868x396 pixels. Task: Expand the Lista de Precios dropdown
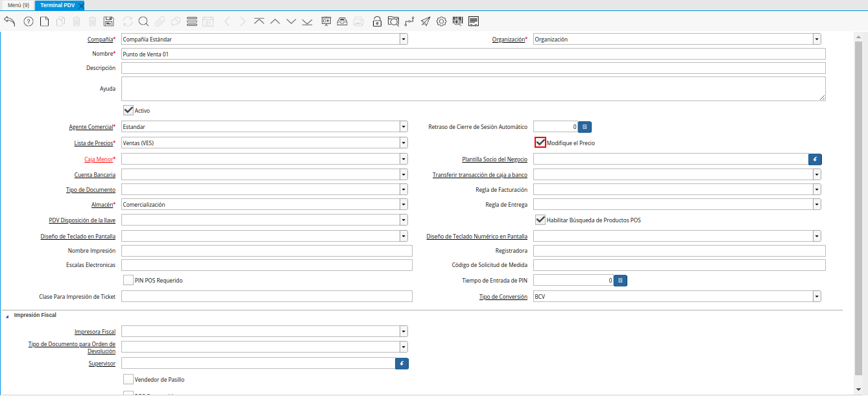point(404,143)
